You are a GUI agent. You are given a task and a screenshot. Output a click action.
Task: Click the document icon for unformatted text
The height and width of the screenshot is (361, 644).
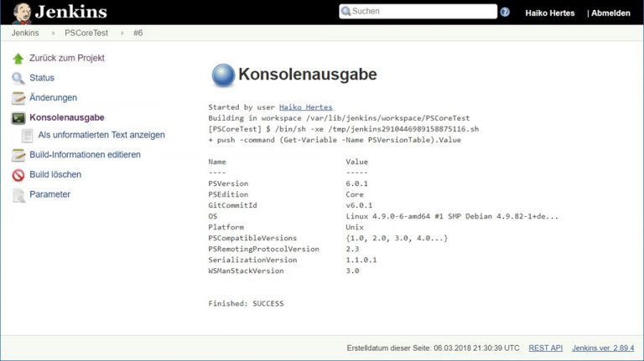(28, 135)
